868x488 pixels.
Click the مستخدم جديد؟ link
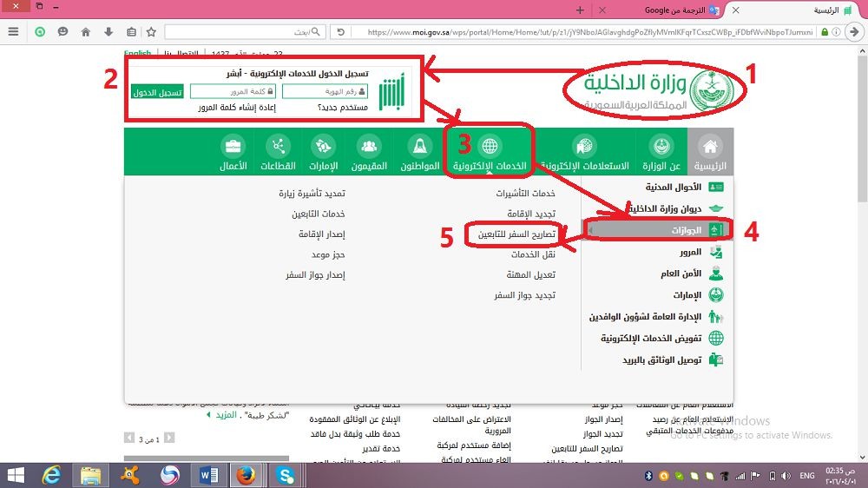(x=343, y=108)
